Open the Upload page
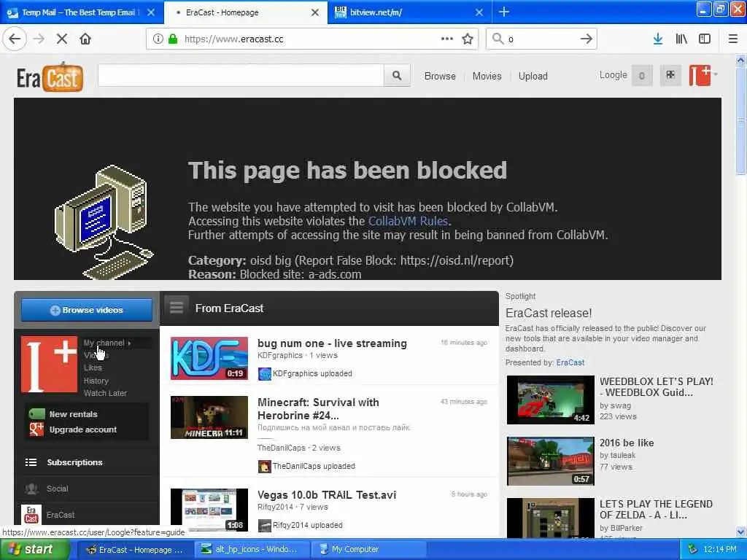747x560 pixels. pyautogui.click(x=533, y=76)
